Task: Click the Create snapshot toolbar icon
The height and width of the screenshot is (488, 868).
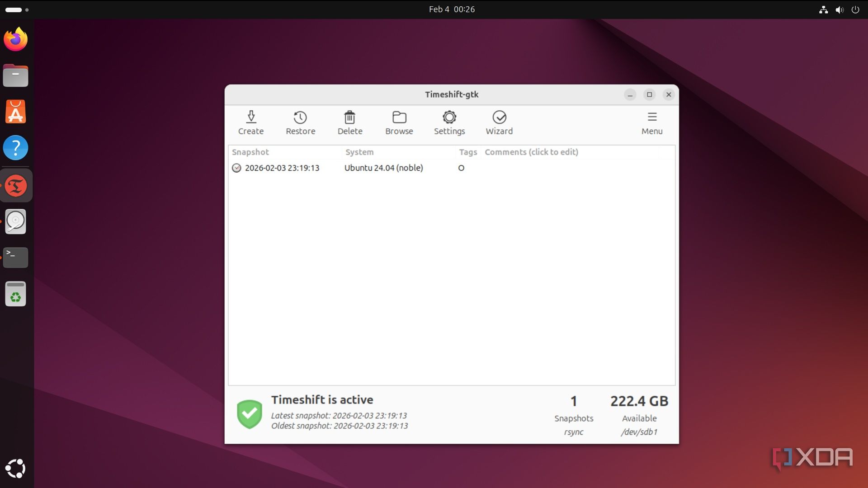Action: tap(251, 122)
